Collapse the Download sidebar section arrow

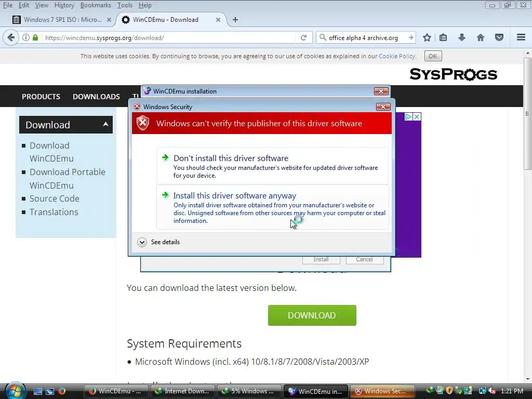click(x=105, y=125)
